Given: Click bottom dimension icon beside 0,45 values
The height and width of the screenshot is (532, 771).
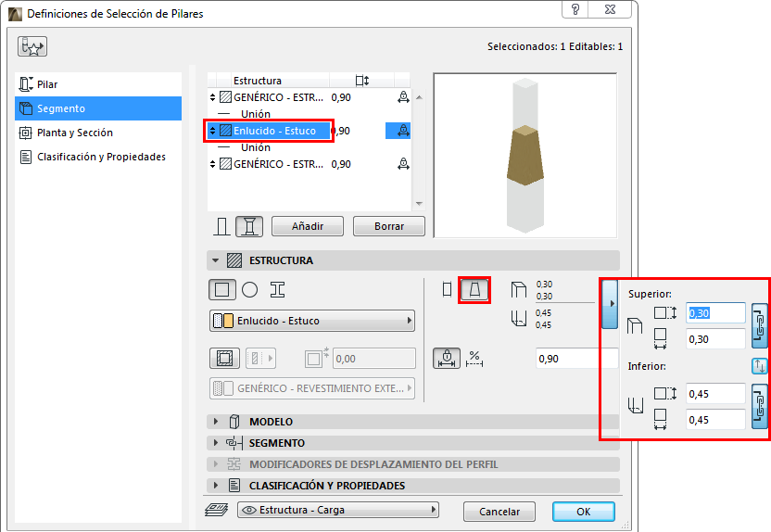Looking at the screenshot, I should pyautogui.click(x=519, y=318).
